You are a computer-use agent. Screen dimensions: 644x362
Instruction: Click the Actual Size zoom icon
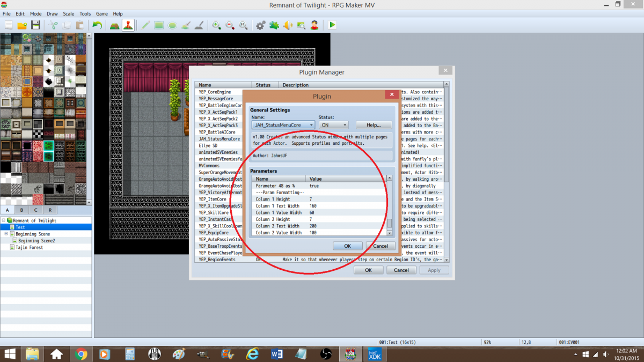coord(244,25)
